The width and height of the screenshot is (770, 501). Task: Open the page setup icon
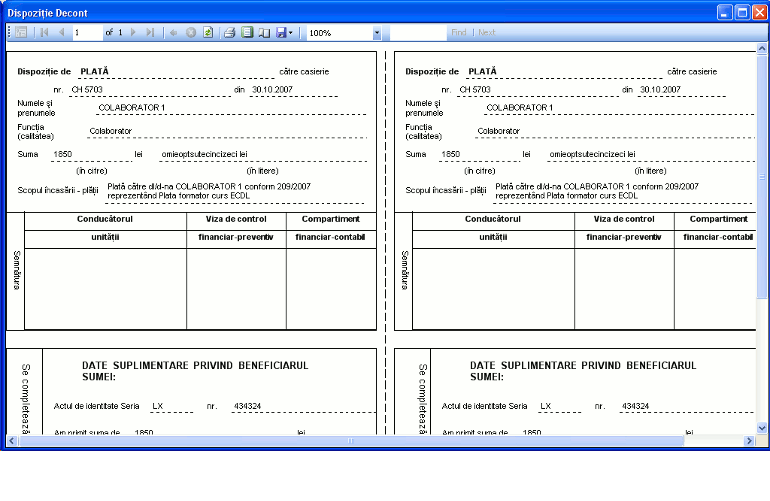pyautogui.click(x=264, y=32)
